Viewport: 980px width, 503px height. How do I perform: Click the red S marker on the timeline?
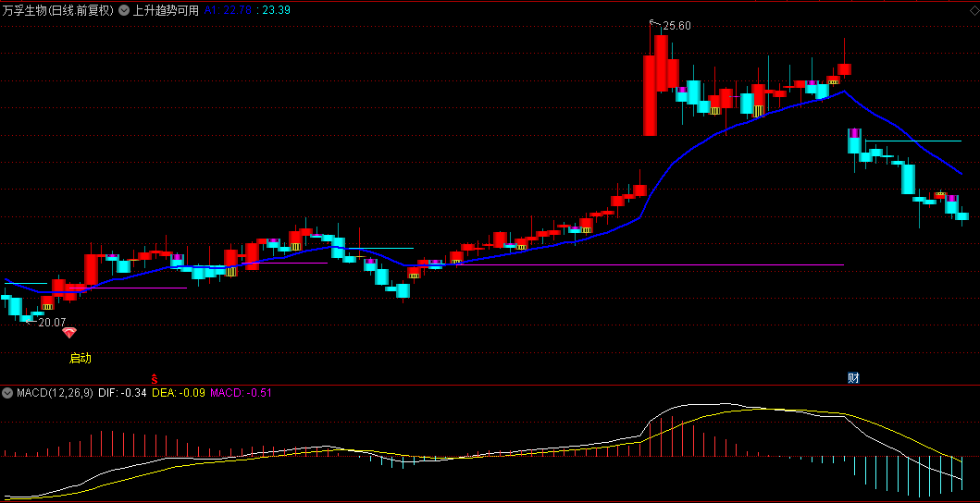(x=155, y=378)
